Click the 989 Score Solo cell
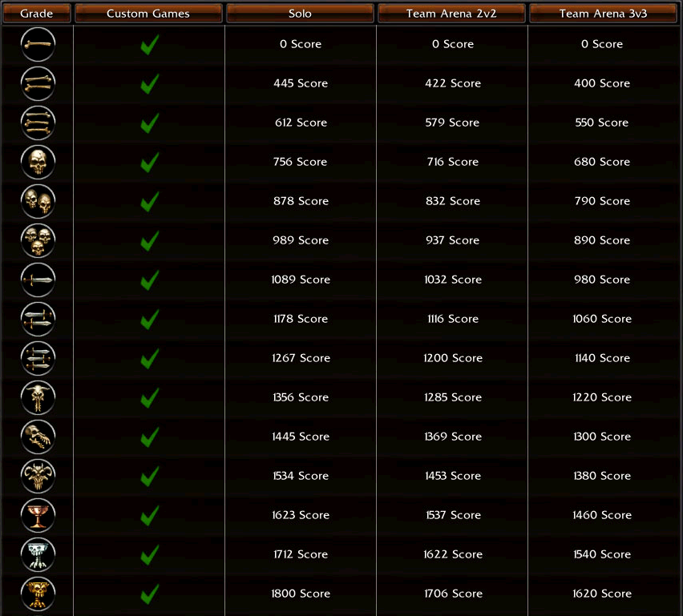Screen dimensions: 683x616 click(301, 240)
